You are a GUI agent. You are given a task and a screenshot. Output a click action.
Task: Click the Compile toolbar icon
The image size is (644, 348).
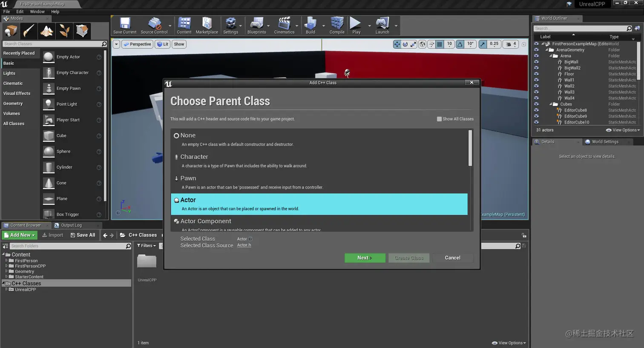[x=337, y=26]
